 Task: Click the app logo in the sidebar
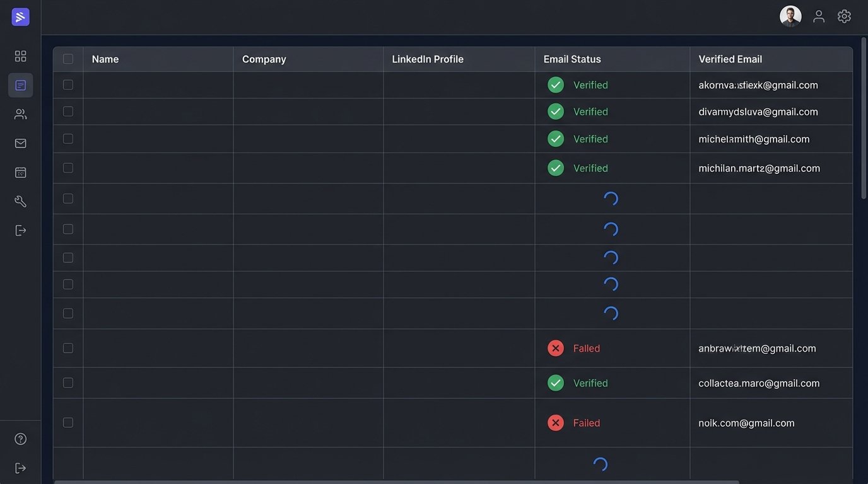click(x=20, y=17)
